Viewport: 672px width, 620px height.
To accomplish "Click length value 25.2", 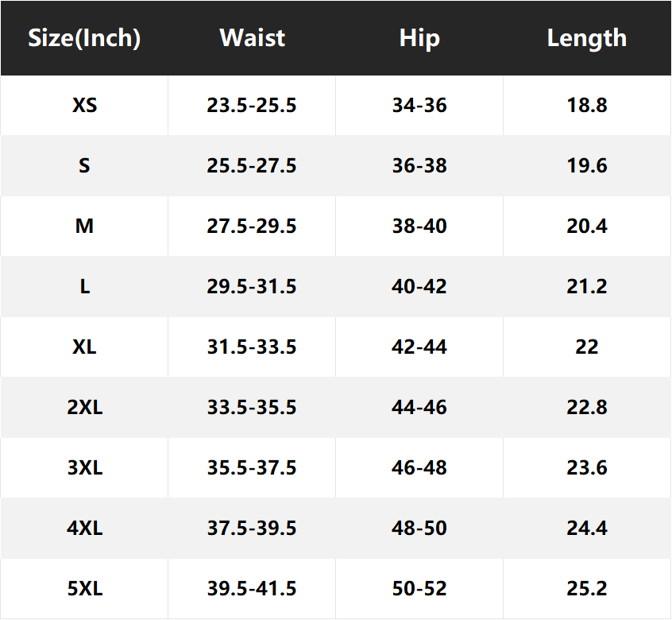I will click(x=587, y=589).
